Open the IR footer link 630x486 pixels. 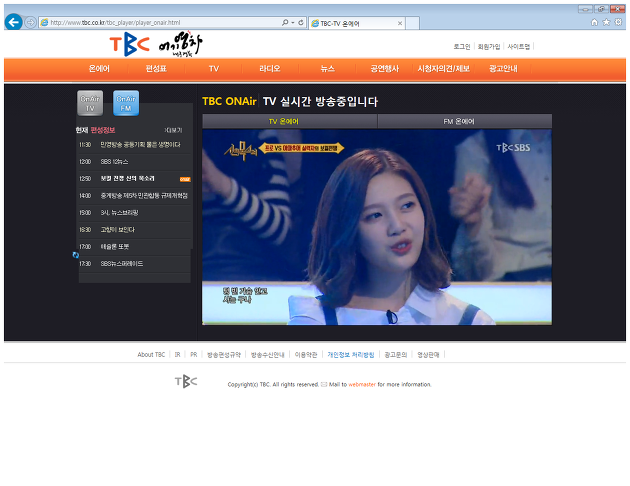pyautogui.click(x=177, y=355)
